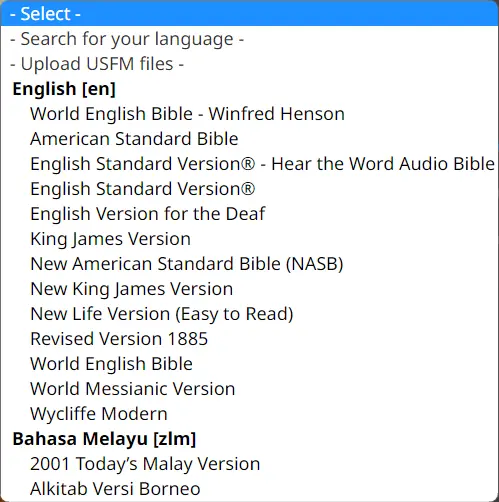This screenshot has width=499, height=502.
Task: Choose English Version for the Deaf
Action: coord(249,214)
